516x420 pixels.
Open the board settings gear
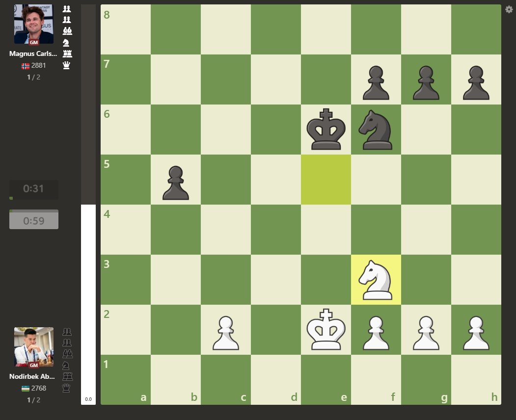[x=508, y=9]
